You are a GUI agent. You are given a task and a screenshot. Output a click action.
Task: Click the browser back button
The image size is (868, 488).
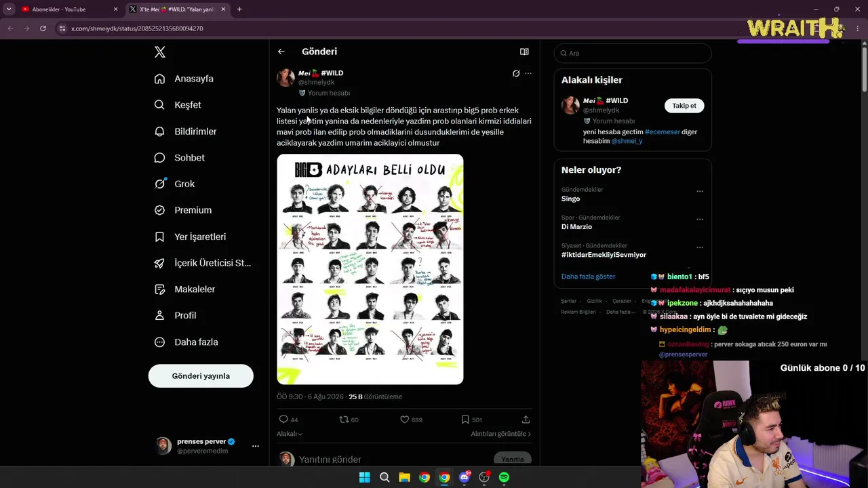coord(10,28)
